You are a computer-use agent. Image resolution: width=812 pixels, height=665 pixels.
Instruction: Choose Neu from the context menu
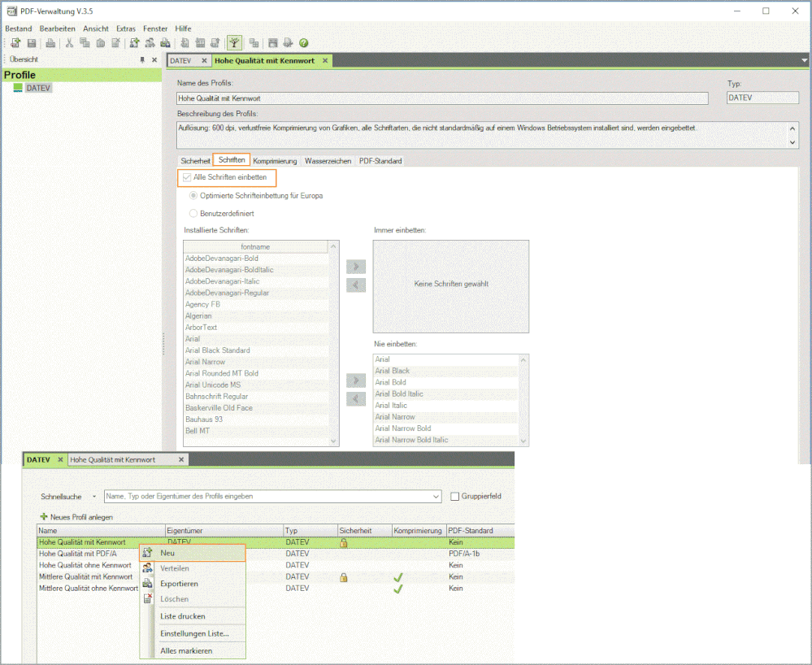click(x=193, y=553)
